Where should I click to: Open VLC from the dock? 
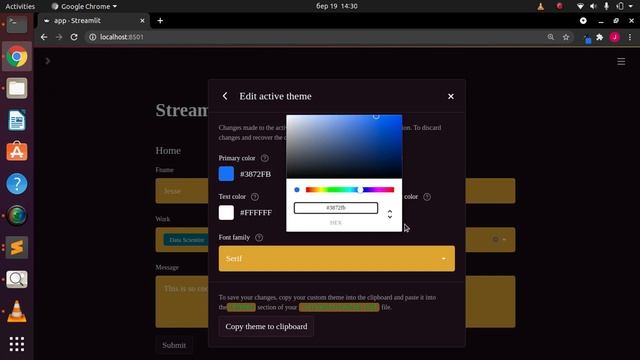pyautogui.click(x=17, y=311)
